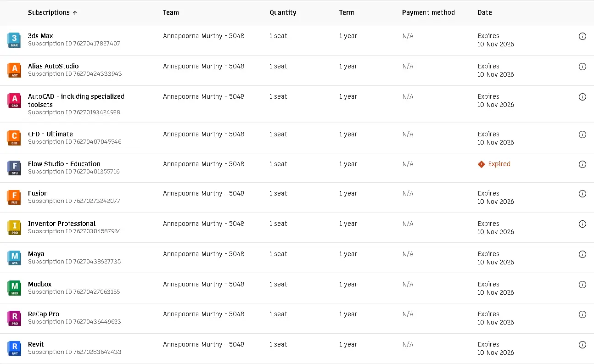Click the Date column header
The image size is (594, 364).
484,12
